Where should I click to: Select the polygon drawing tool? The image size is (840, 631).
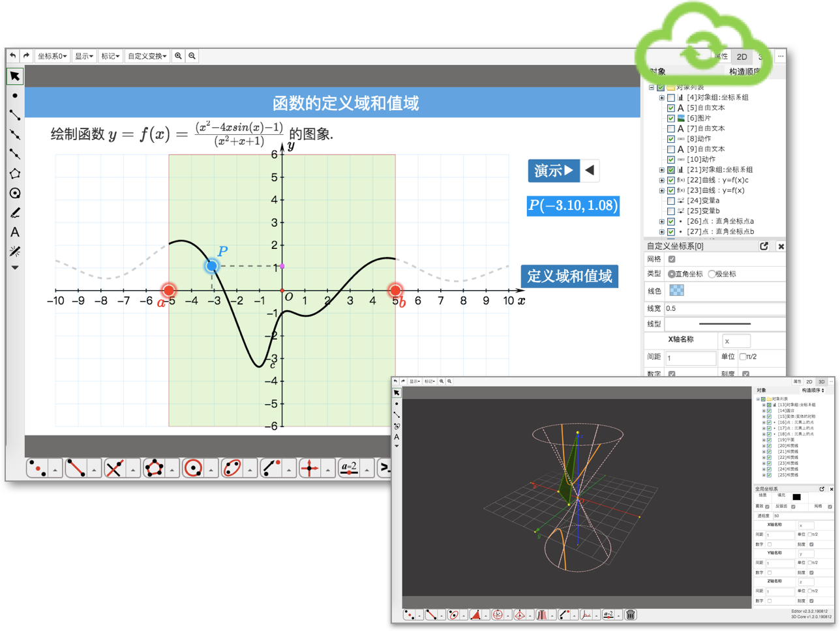pyautogui.click(x=14, y=173)
